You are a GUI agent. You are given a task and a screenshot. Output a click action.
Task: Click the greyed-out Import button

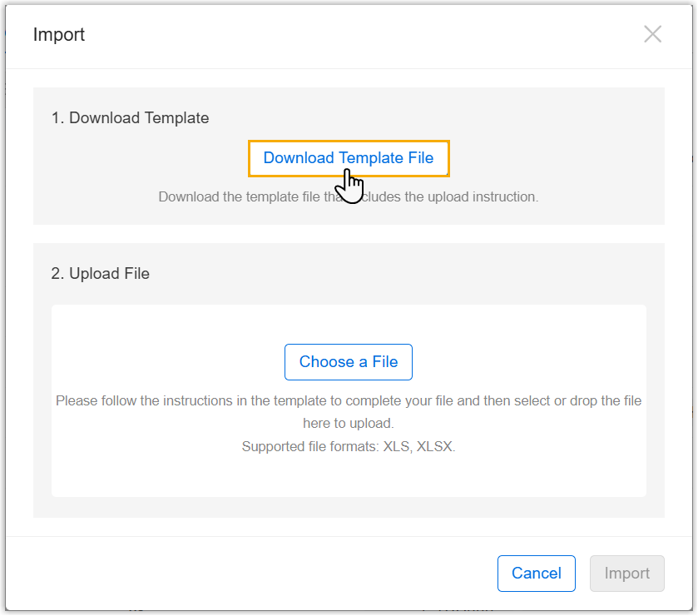(x=626, y=573)
